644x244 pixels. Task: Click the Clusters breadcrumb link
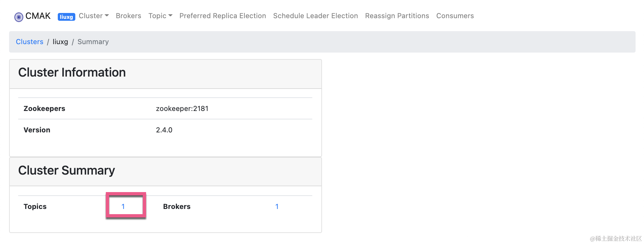[x=30, y=42]
